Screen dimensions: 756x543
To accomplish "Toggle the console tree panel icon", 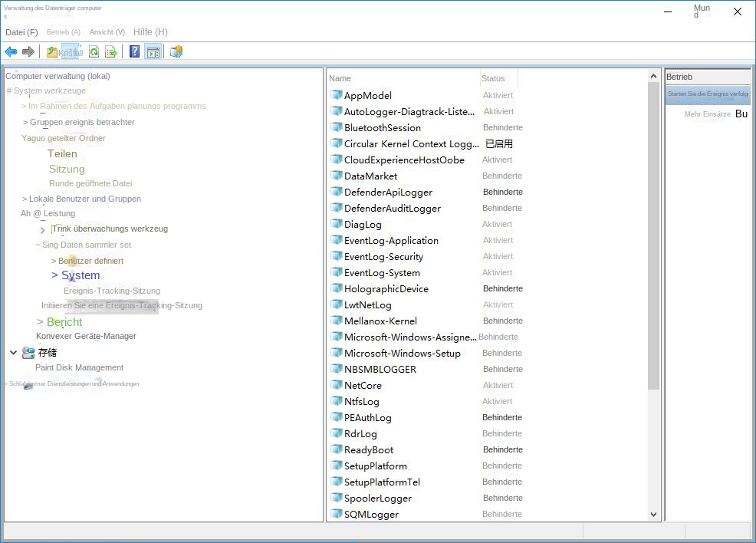I will [153, 51].
